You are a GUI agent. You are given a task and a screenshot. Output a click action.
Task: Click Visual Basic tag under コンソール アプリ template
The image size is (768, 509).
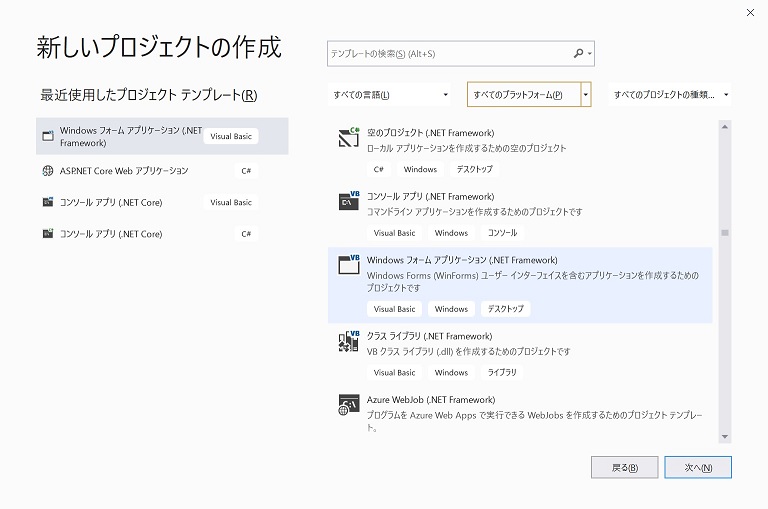pos(394,233)
